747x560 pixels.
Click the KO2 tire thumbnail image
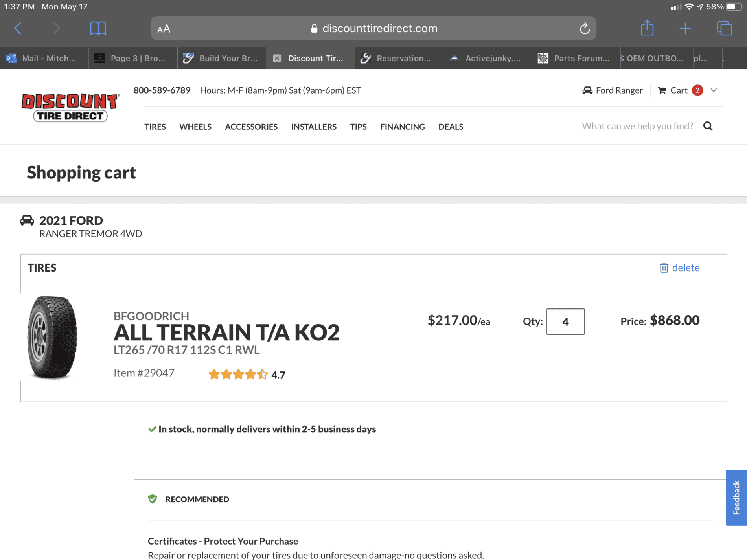[x=52, y=338]
